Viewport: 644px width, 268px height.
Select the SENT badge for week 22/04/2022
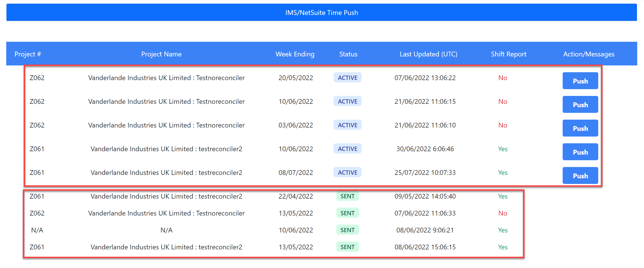point(347,196)
